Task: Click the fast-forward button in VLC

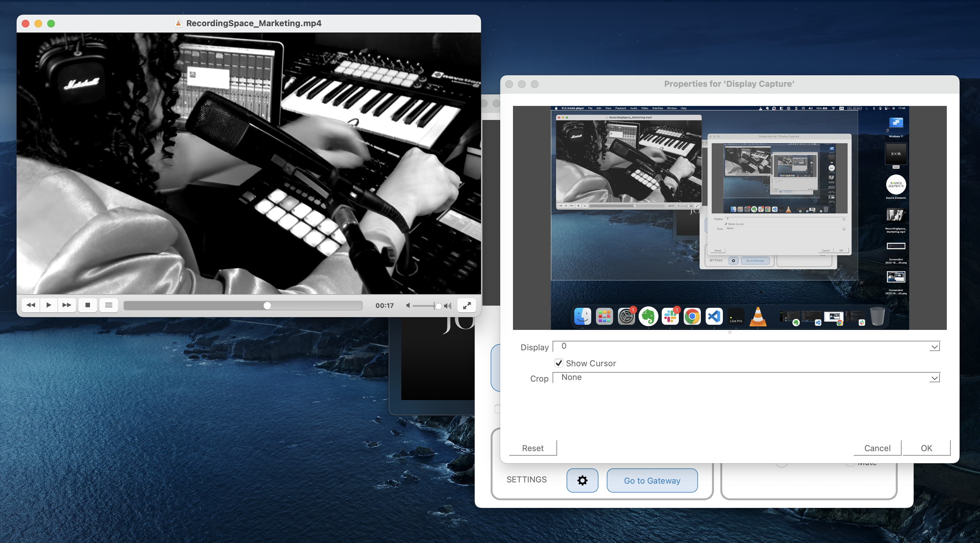Action: (67, 305)
